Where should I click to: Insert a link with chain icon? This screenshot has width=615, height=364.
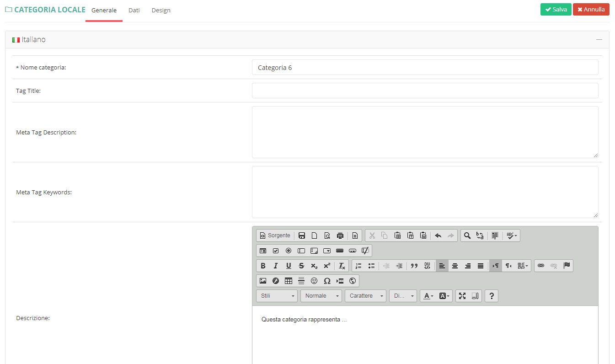pos(541,266)
